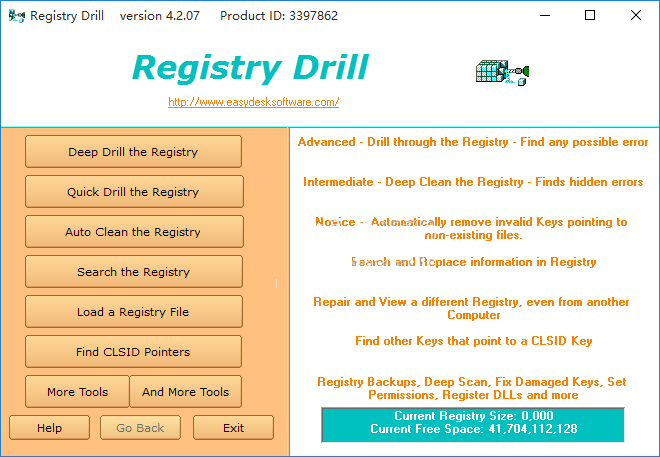The height and width of the screenshot is (457, 660).
Task: Minimize the Registry Drill window
Action: pos(545,16)
